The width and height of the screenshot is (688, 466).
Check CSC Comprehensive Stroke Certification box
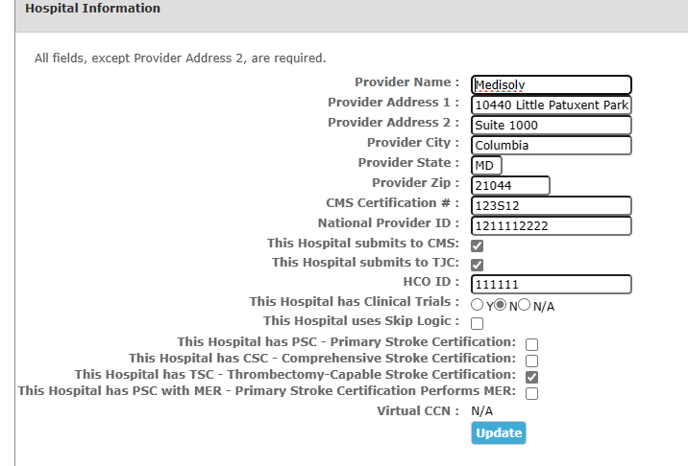[x=532, y=361]
